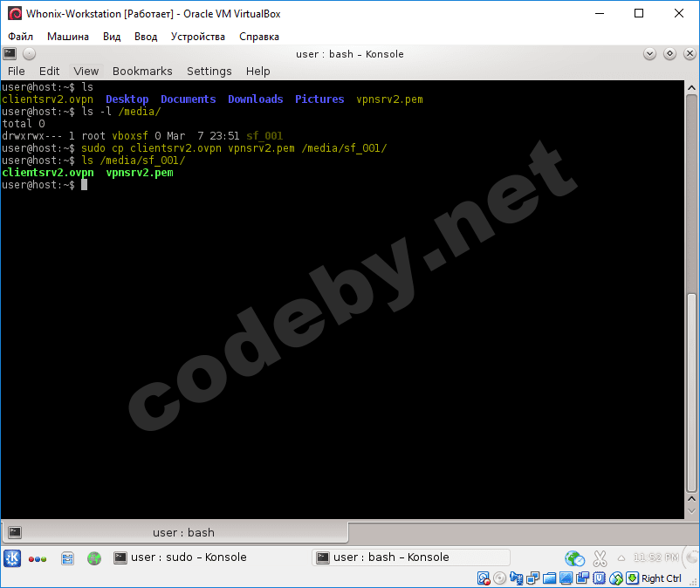Screen dimensions: 700x588
Task: Switch to the "user : sudo – Konsole" taskbar entry
Action: (188, 557)
